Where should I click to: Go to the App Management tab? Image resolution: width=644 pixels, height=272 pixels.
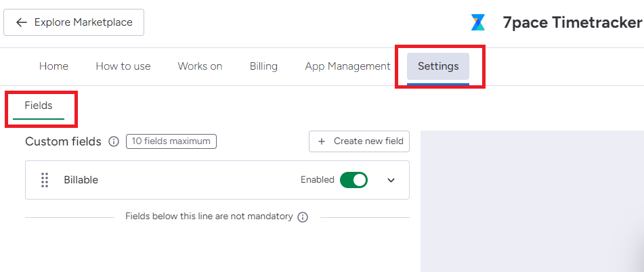(x=347, y=66)
